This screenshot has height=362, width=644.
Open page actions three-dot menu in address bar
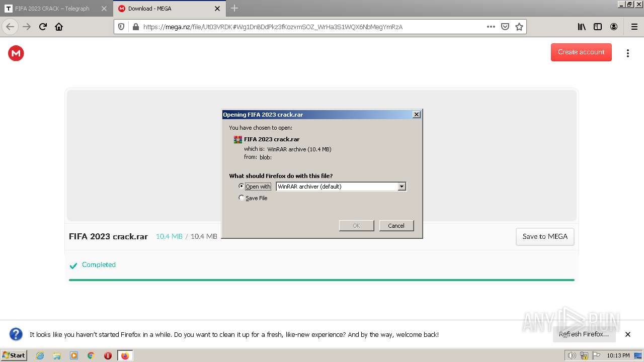(491, 27)
